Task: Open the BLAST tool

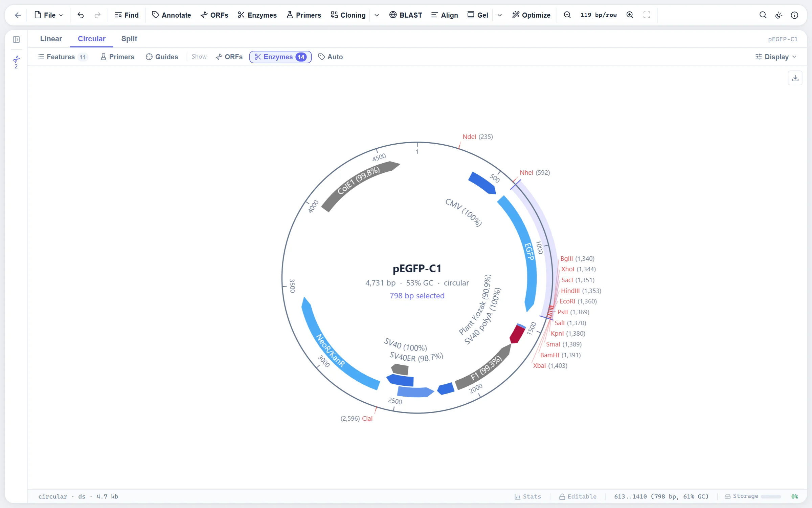Action: coord(406,15)
